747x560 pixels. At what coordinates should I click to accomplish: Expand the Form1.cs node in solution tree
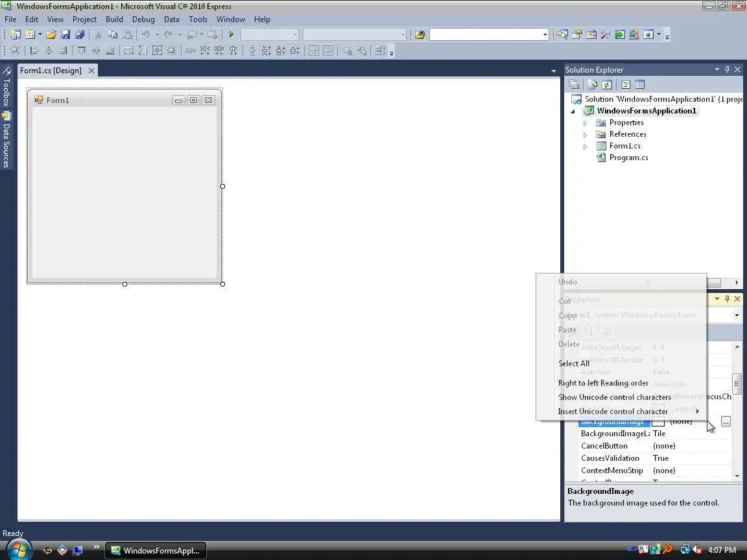(586, 146)
